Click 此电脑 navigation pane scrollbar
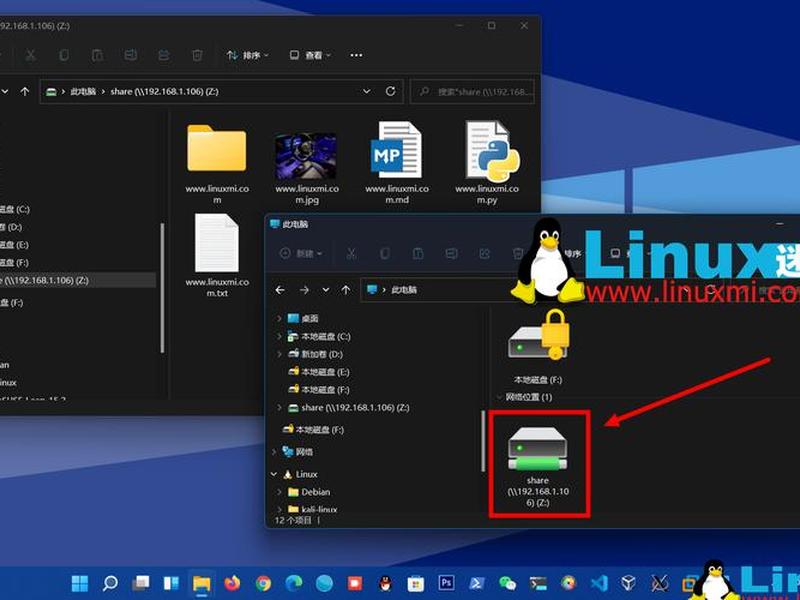Screen dimensions: 800x600 pyautogui.click(x=483, y=441)
